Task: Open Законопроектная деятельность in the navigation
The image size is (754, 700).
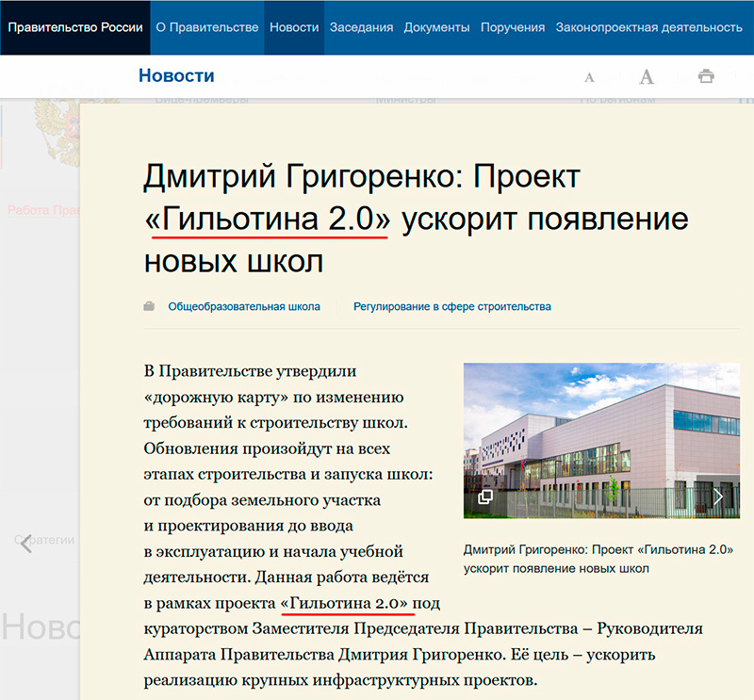Action: pos(648,27)
